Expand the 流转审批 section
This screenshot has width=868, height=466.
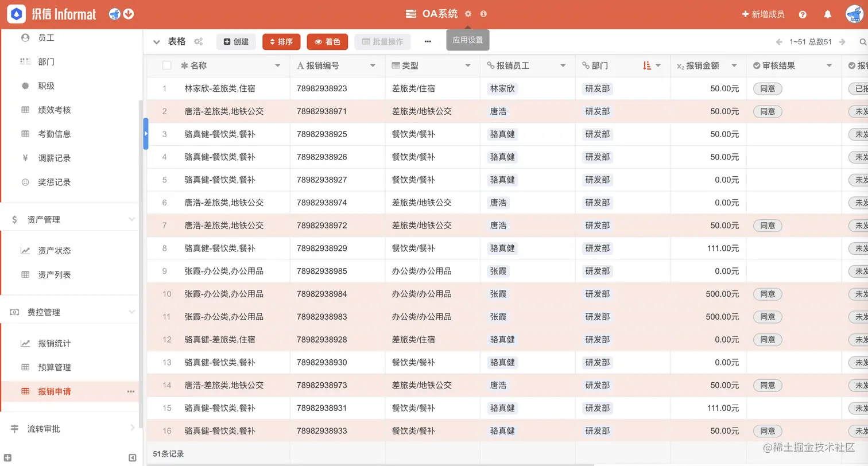coord(132,429)
